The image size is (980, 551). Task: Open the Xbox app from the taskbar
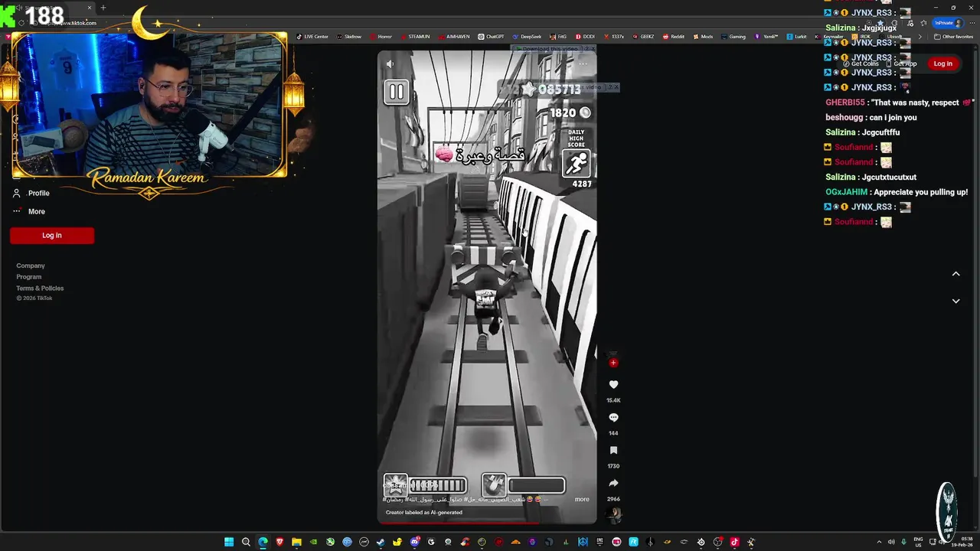pyautogui.click(x=330, y=542)
